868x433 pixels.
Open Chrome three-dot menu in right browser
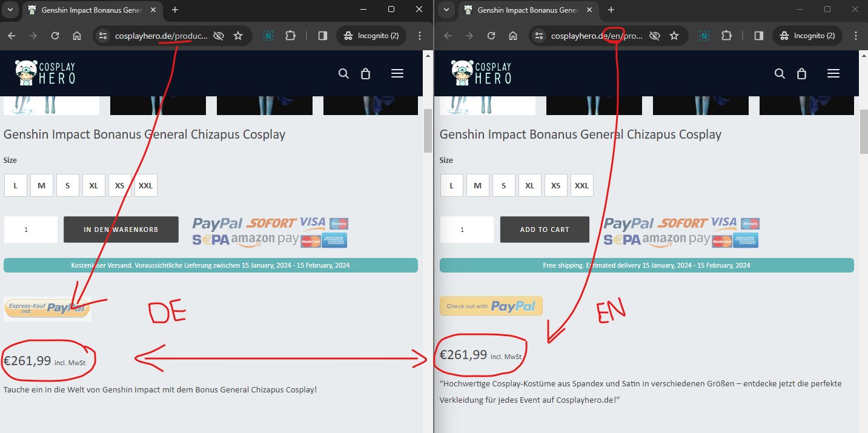(856, 36)
